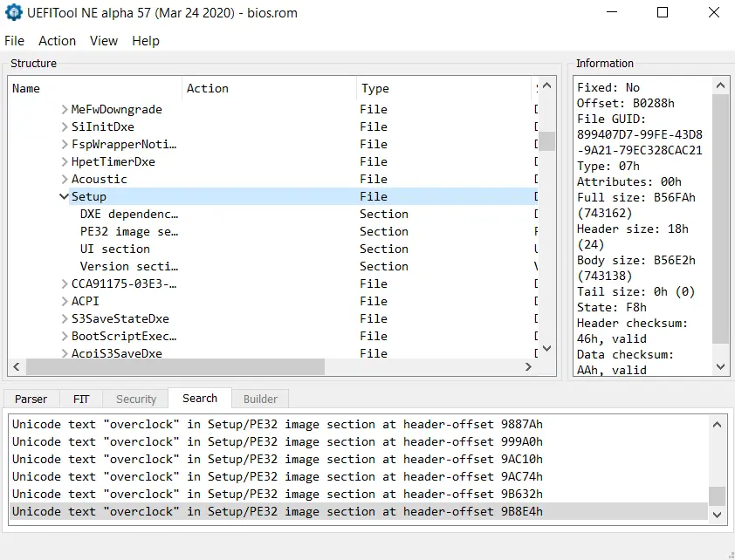Click structure tree vertical scrollbar thumb
This screenshot has height=560, width=735.
click(546, 141)
